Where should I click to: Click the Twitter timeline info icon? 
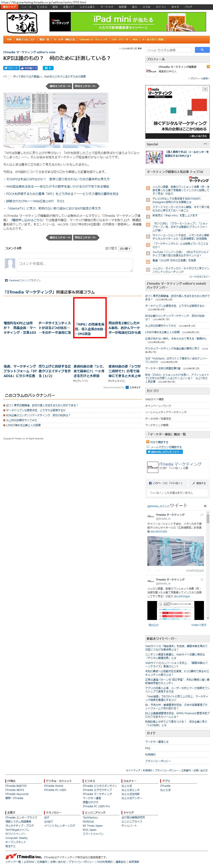pyautogui.click(x=205, y=506)
